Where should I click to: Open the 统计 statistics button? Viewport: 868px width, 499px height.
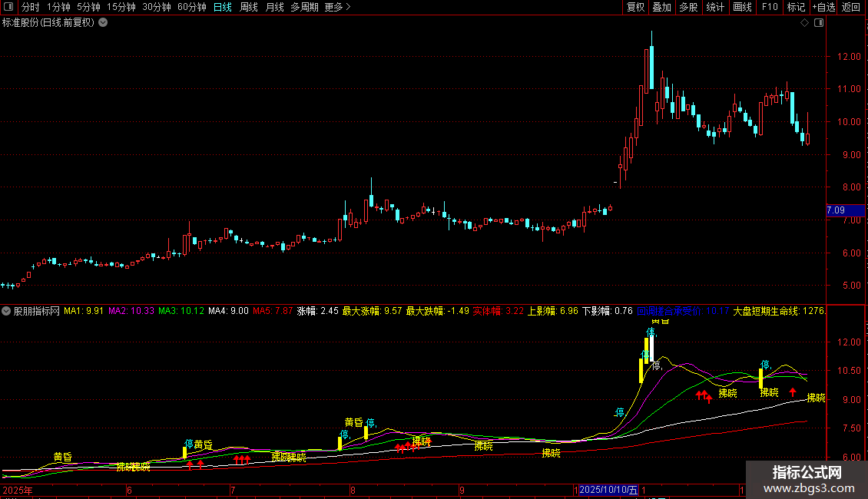coord(715,7)
